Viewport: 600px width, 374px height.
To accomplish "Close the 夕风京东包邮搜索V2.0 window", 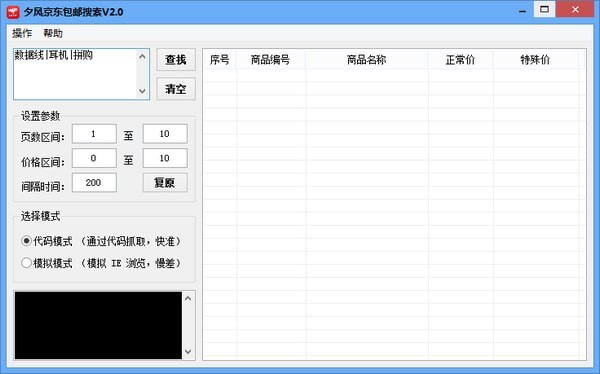I will click(575, 10).
